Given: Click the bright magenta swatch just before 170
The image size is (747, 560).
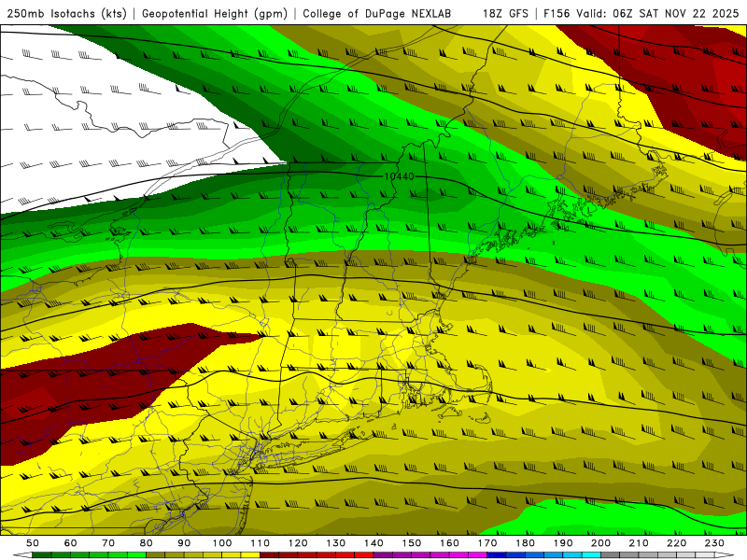Looking at the screenshot, I should [x=478, y=555].
